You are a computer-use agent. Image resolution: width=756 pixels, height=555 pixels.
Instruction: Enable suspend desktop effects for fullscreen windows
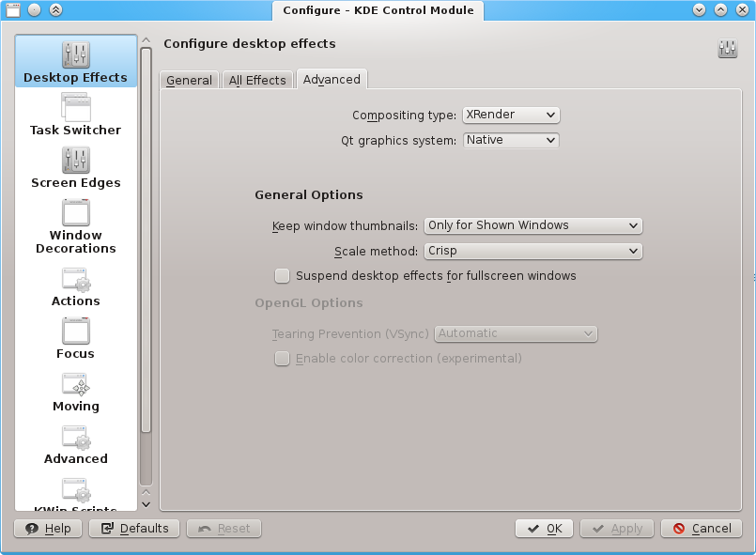pos(282,276)
